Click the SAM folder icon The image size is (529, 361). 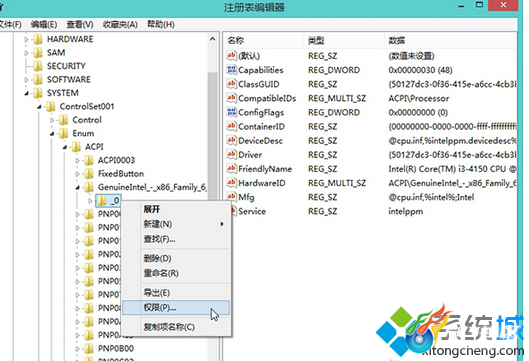click(x=38, y=53)
